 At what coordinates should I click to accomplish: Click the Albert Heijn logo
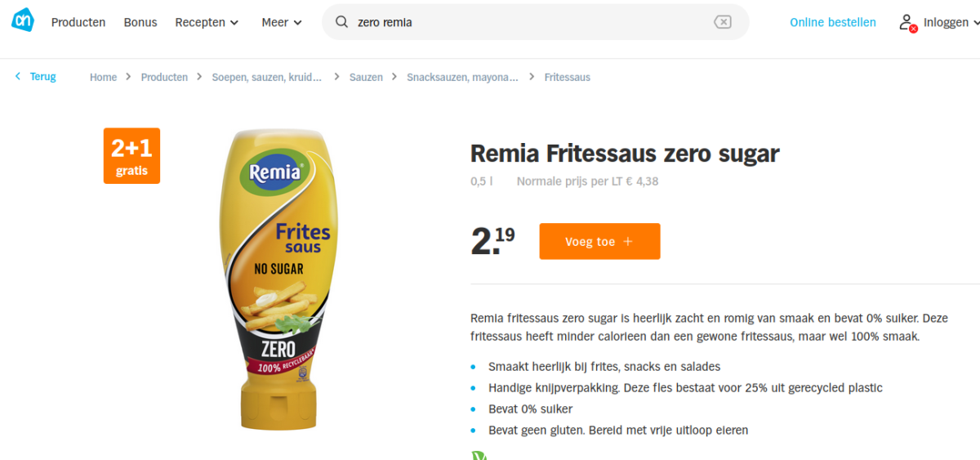tap(23, 22)
